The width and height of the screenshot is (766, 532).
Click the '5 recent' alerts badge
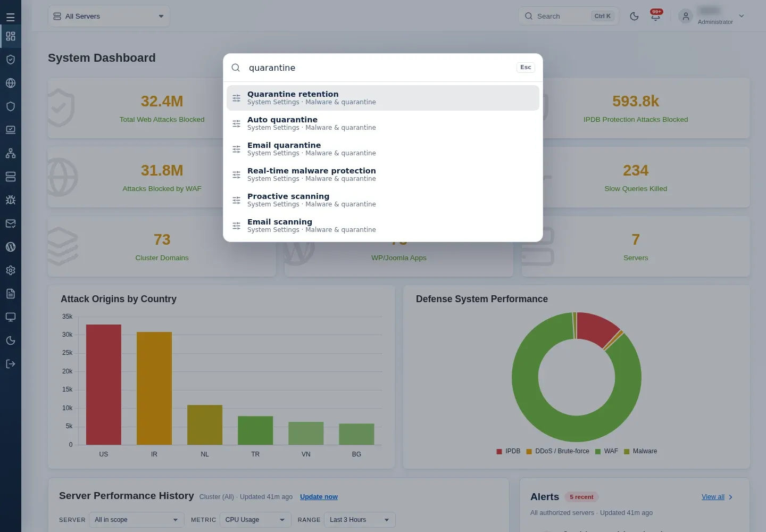point(581,497)
